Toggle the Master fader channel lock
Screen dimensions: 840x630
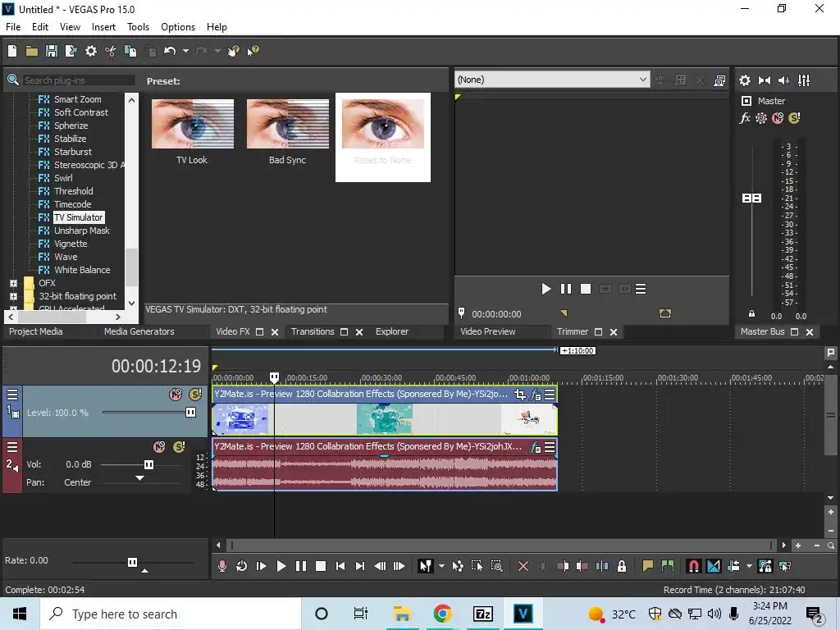(751, 314)
